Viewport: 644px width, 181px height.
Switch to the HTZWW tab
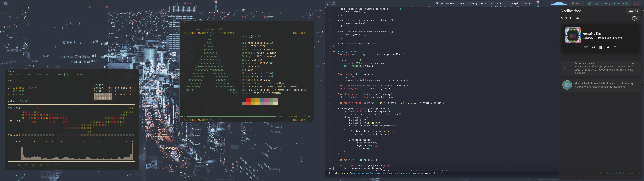59,75
